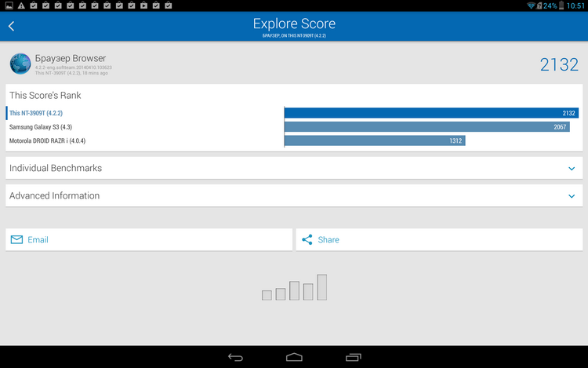This screenshot has height=368, width=588.
Task: Click the Individual Benchmarks chevron arrow
Action: [572, 169]
